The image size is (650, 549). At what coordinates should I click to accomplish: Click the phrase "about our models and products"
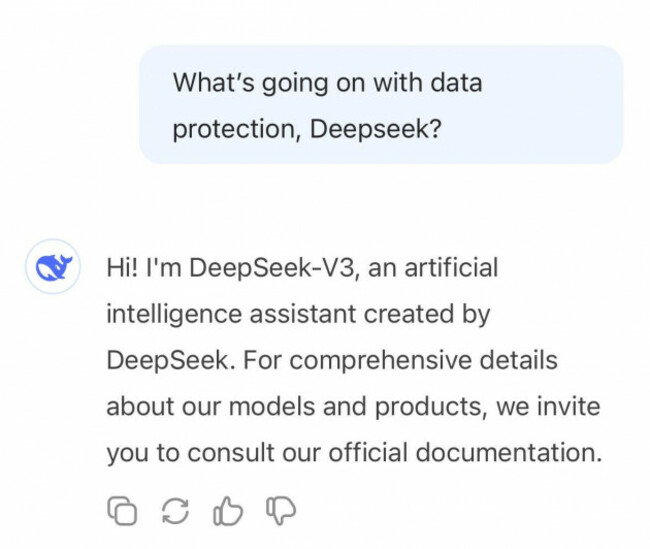tap(294, 406)
